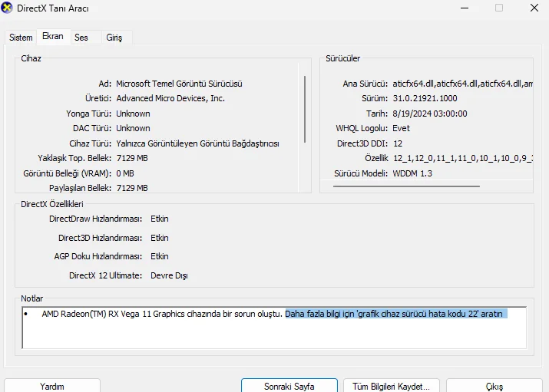Click Yaklaşık Top. Bellek '7129 MB' value

click(x=132, y=158)
